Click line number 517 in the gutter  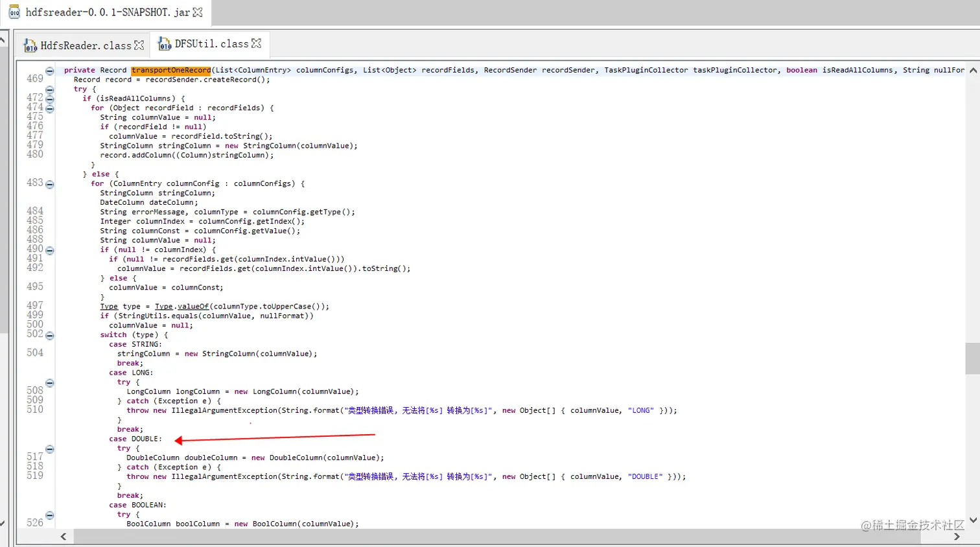(x=35, y=457)
